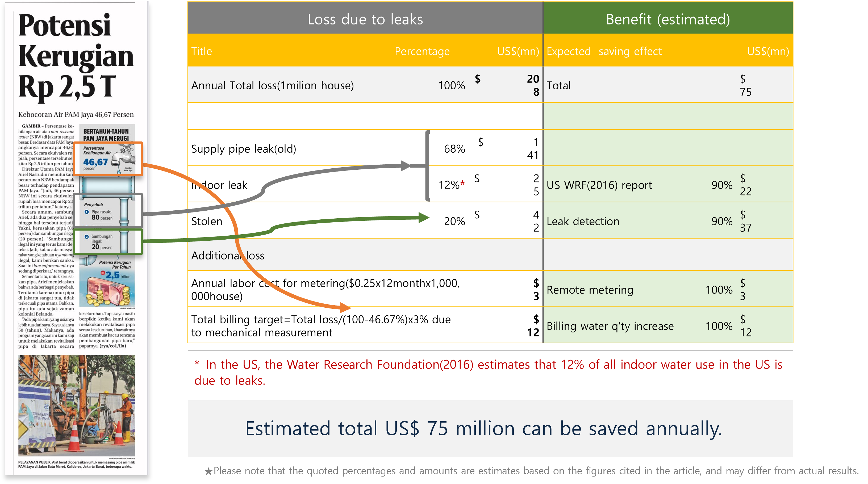Select the 'Percentage' column heading
The height and width of the screenshot is (484, 868).
click(422, 51)
